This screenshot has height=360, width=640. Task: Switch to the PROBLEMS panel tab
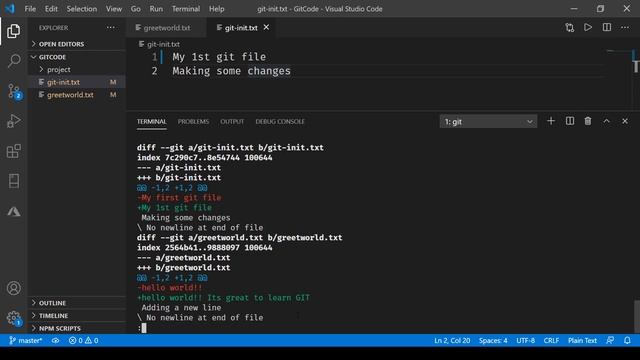click(193, 122)
